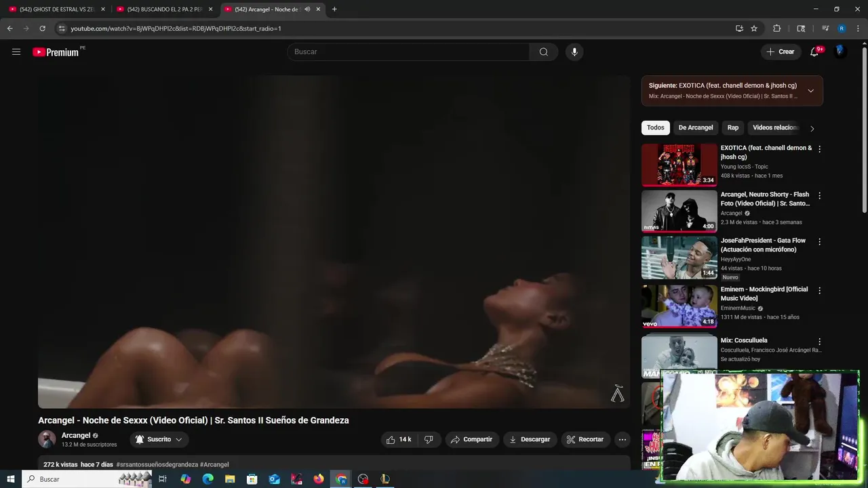The image size is (868, 488).
Task: Open YouTube account avatar menu
Action: pos(840,52)
